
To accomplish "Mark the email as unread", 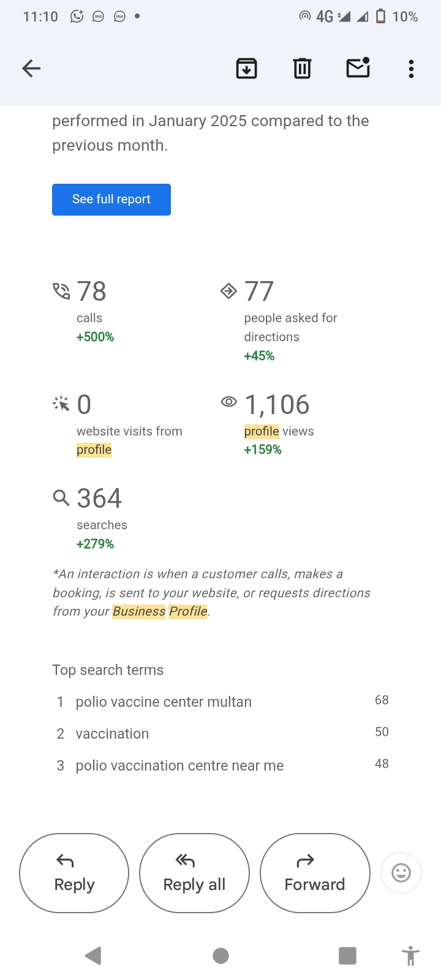I will [x=358, y=68].
